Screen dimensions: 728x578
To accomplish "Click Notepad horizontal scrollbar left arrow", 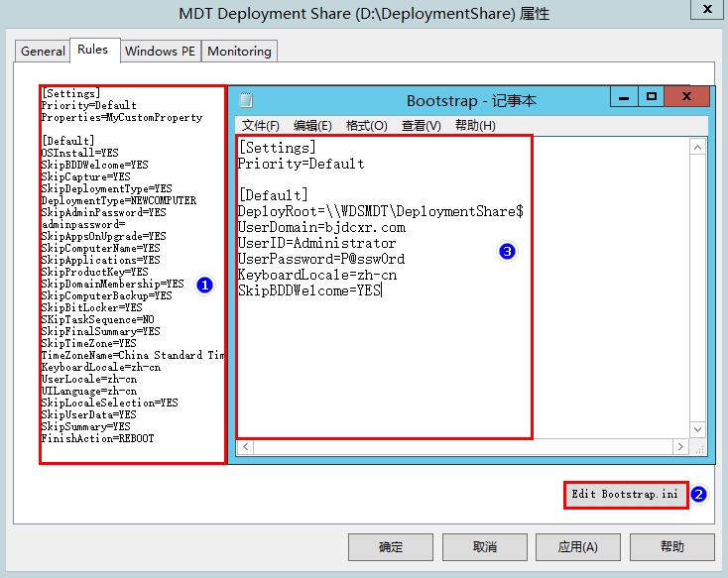I will click(x=246, y=446).
